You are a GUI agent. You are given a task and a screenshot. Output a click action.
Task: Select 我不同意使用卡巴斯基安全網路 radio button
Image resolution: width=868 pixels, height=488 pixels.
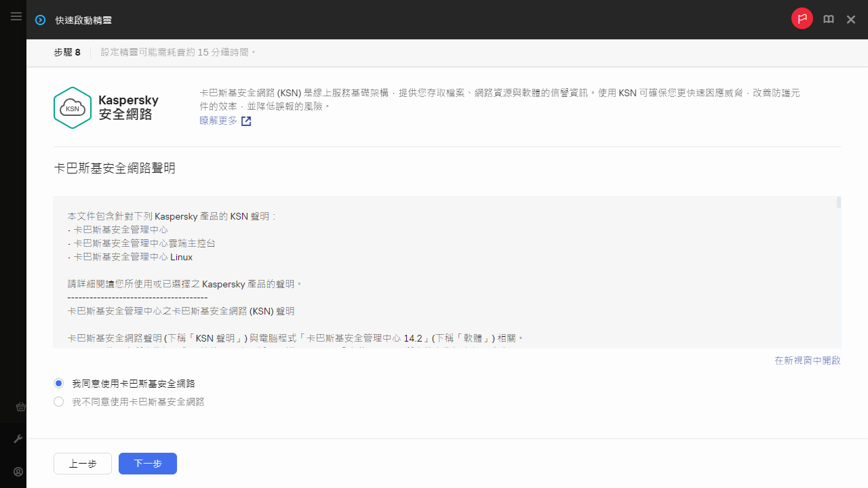click(x=59, y=402)
